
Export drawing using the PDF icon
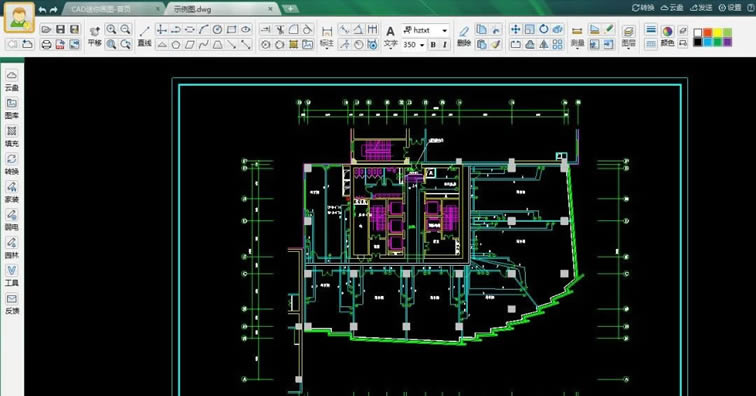click(60, 44)
